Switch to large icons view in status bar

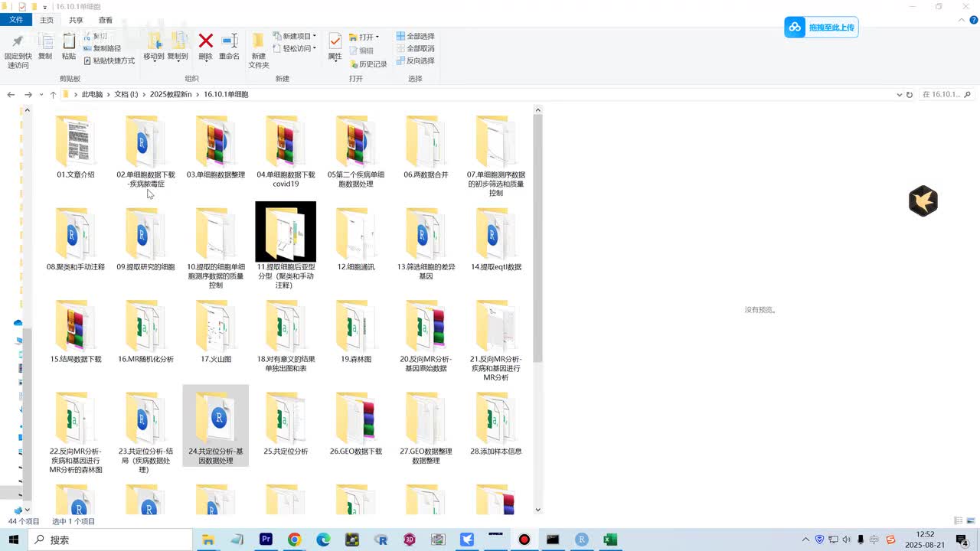point(969,521)
